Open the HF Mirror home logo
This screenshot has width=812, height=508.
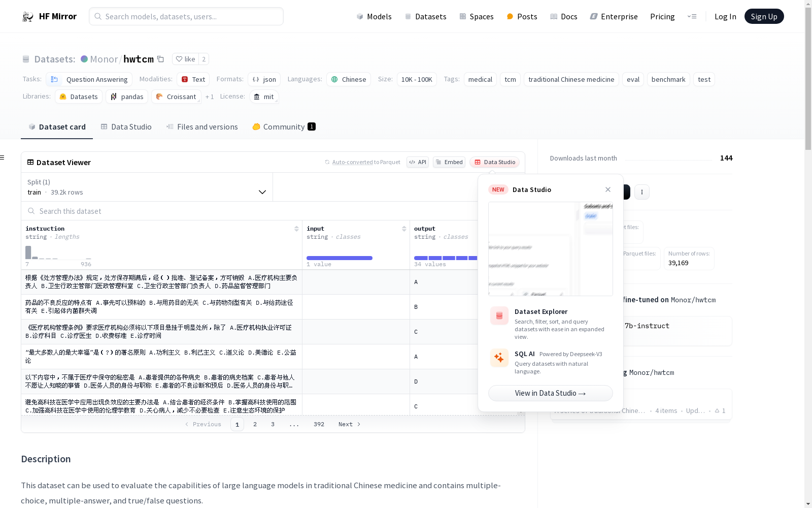pos(49,16)
